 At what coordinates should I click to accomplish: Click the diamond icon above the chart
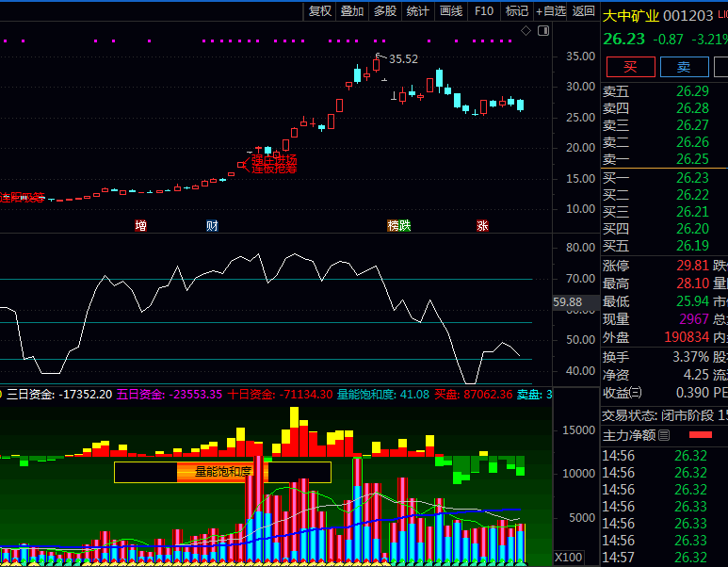(x=526, y=31)
